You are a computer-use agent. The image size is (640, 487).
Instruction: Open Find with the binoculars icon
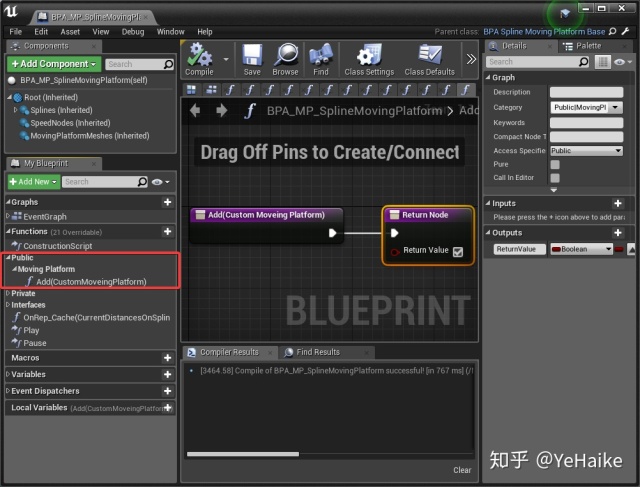click(x=321, y=59)
